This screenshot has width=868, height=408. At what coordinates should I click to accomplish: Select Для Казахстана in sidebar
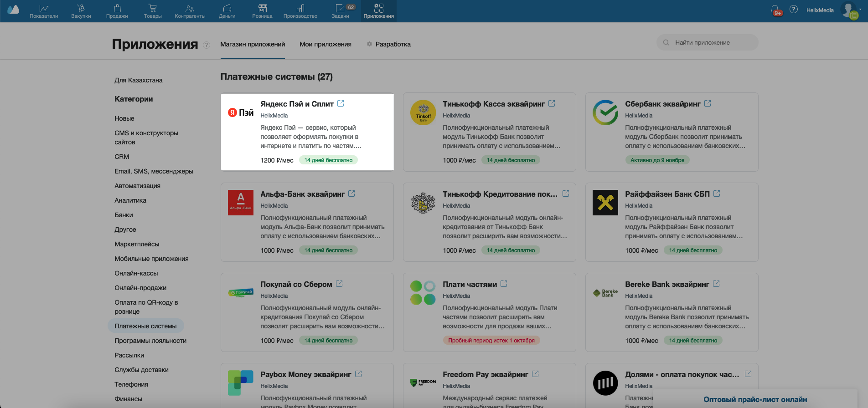139,80
